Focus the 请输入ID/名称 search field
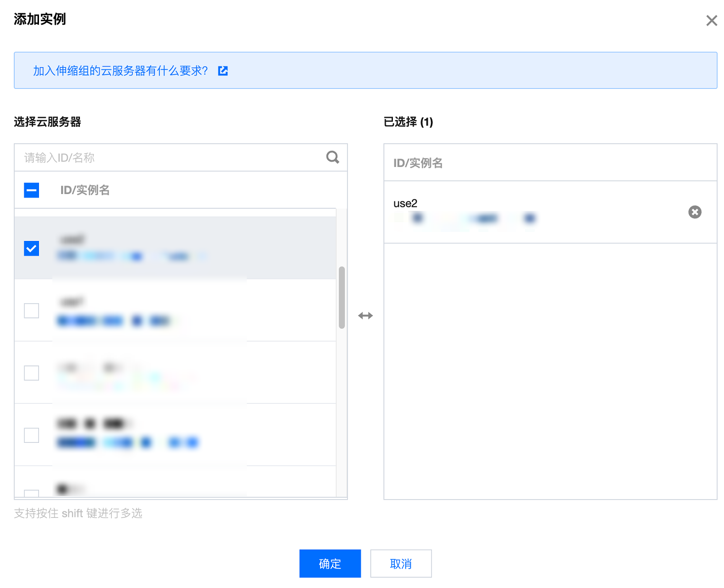The height and width of the screenshot is (588, 724). pyautogui.click(x=181, y=157)
